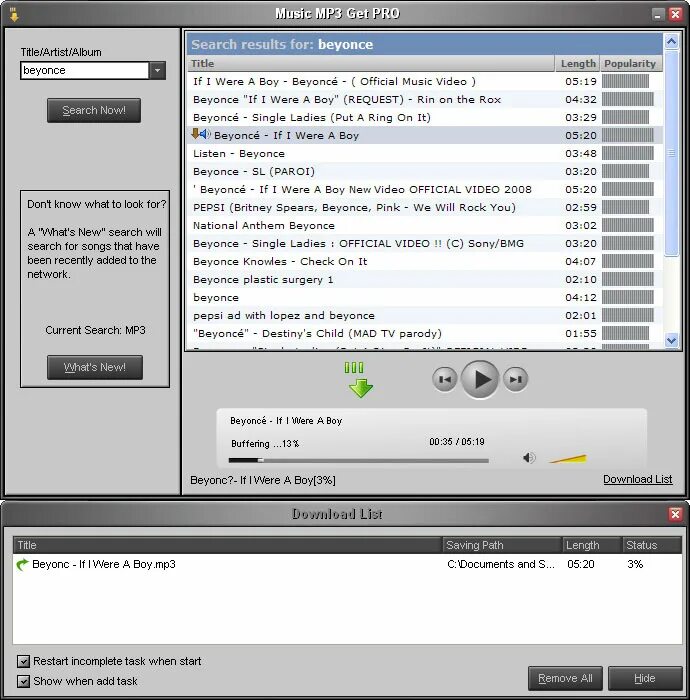Hide the Download List panel

[x=645, y=679]
